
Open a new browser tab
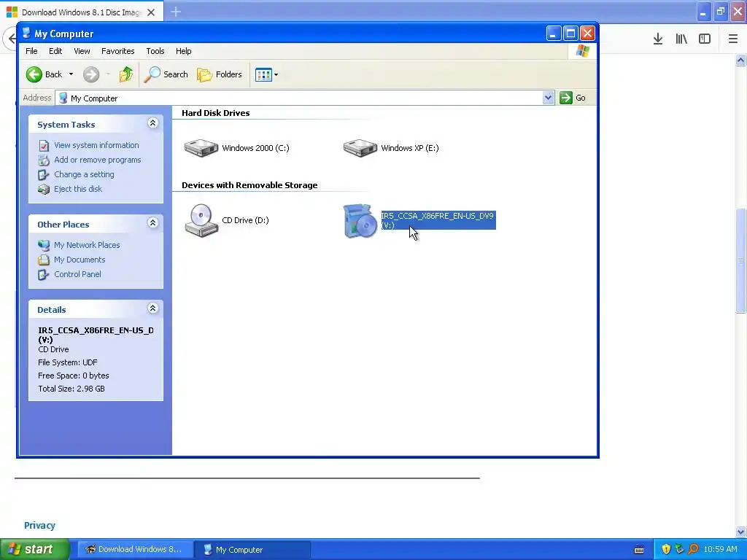coord(176,12)
